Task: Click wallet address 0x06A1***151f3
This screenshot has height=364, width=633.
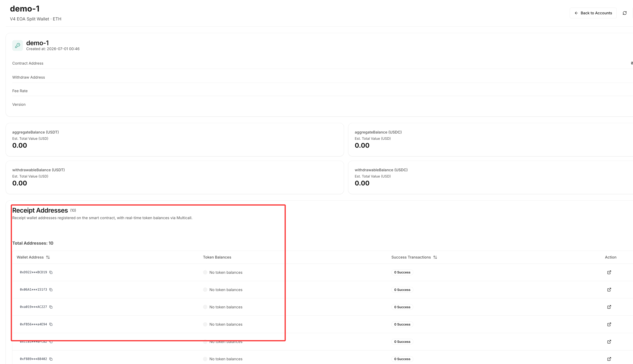Action: [x=34, y=290]
